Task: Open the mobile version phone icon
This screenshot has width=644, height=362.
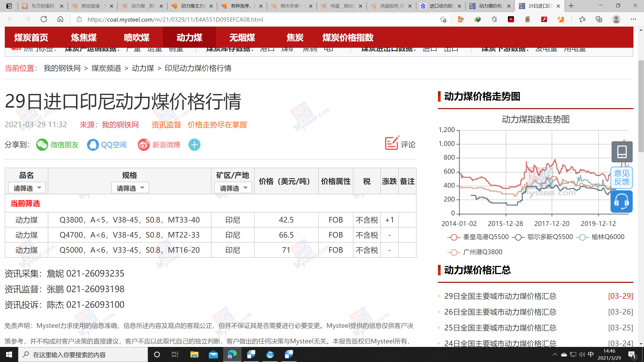Action: pyautogui.click(x=622, y=152)
